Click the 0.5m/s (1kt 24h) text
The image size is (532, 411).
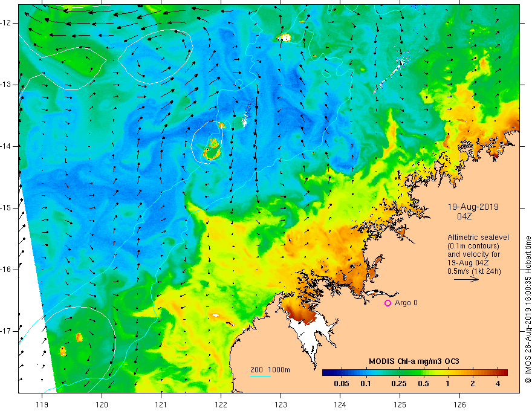click(x=474, y=271)
